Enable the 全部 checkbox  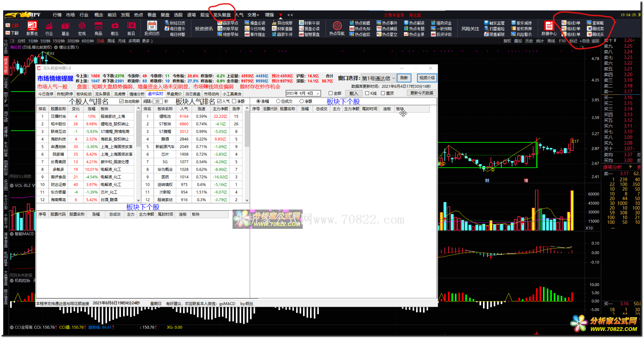[x=330, y=93]
